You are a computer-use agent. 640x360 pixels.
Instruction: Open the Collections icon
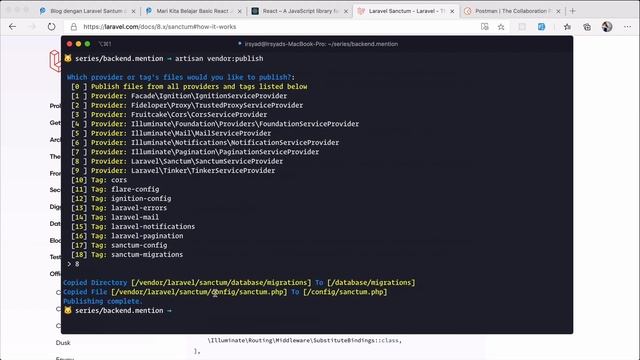click(587, 27)
